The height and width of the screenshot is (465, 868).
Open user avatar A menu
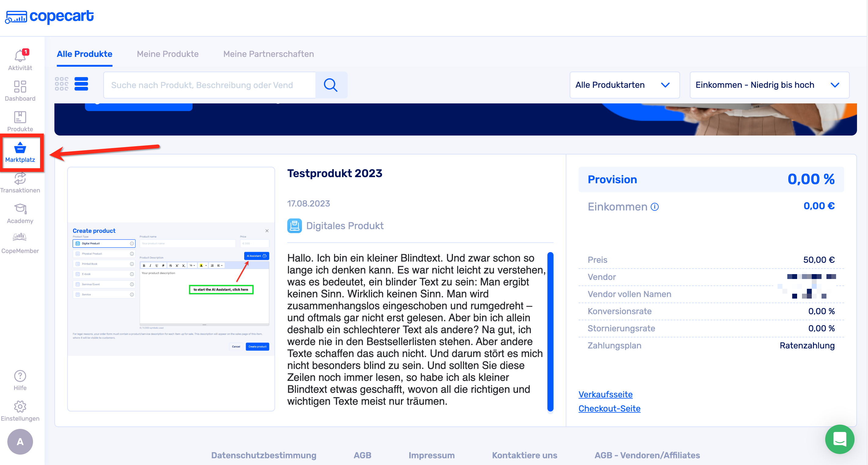point(20,441)
